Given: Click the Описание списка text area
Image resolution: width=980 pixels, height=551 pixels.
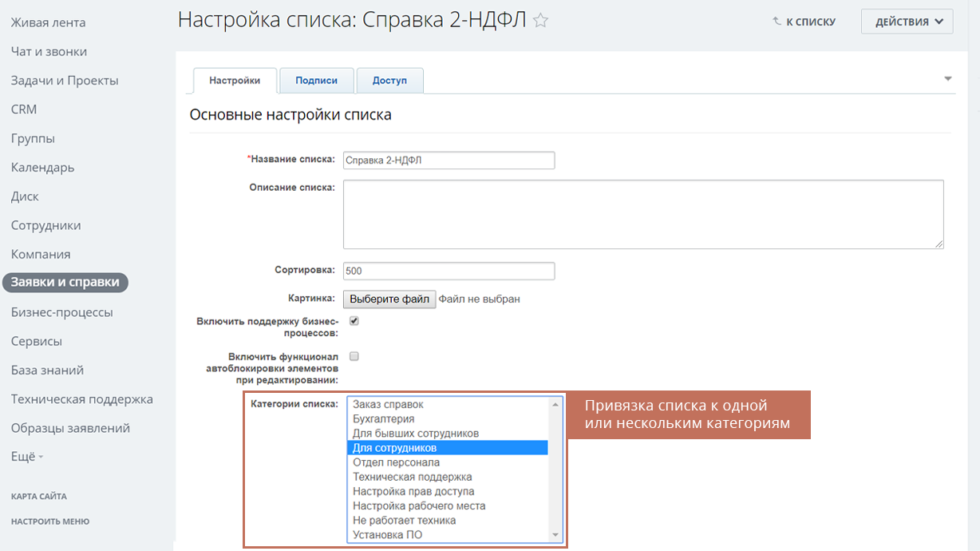Looking at the screenshot, I should coord(642,214).
